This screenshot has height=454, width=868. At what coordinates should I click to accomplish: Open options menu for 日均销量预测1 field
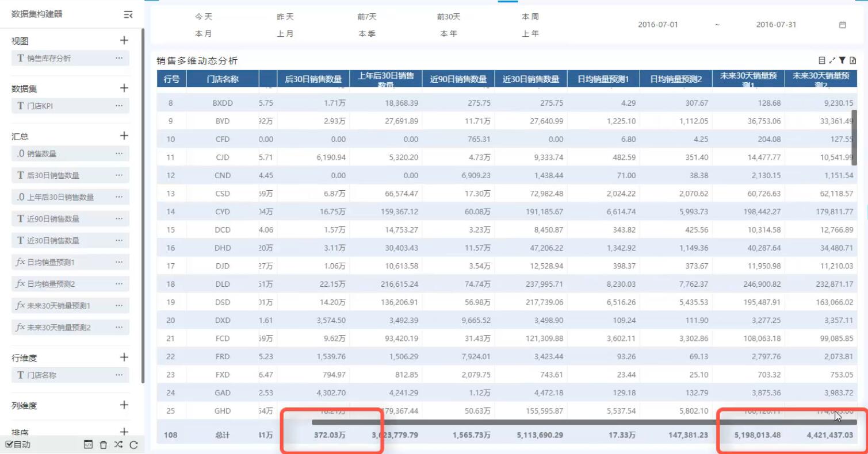coord(119,262)
